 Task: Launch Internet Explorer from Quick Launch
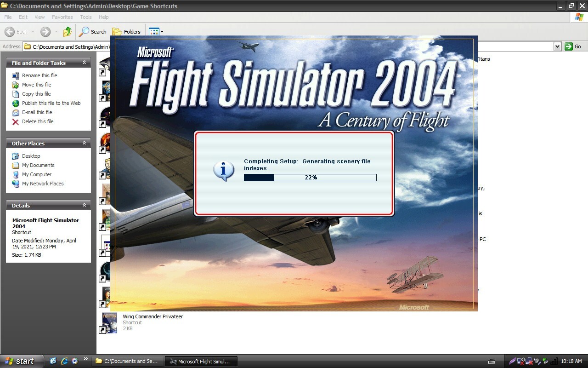pyautogui.click(x=64, y=361)
